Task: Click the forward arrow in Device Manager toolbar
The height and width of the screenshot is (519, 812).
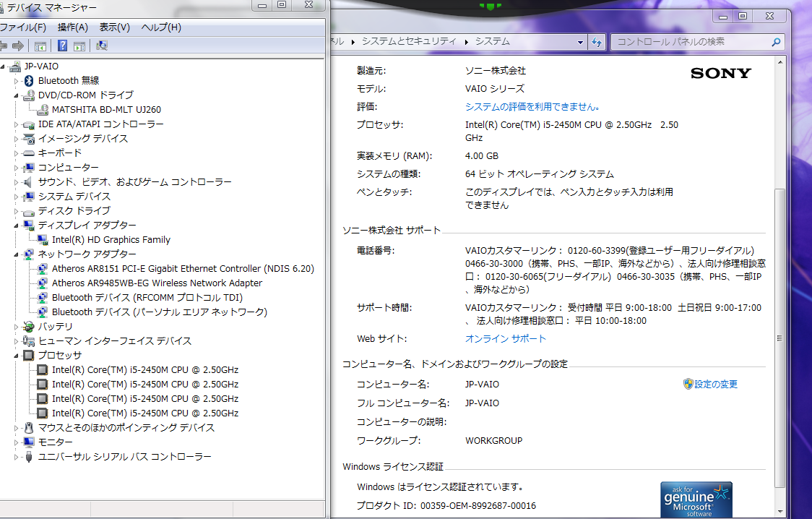Action: (x=17, y=46)
